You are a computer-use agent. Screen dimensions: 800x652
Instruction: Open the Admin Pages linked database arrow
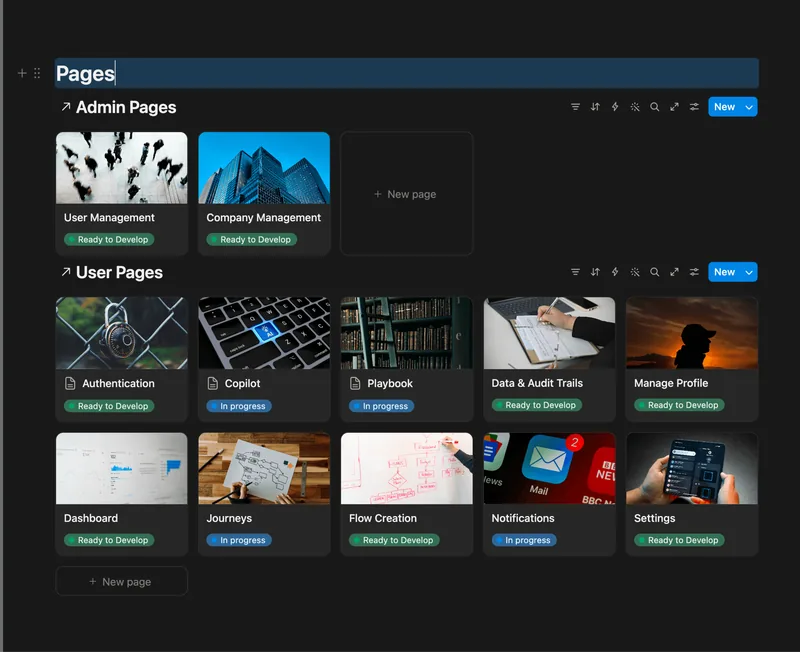coord(66,107)
